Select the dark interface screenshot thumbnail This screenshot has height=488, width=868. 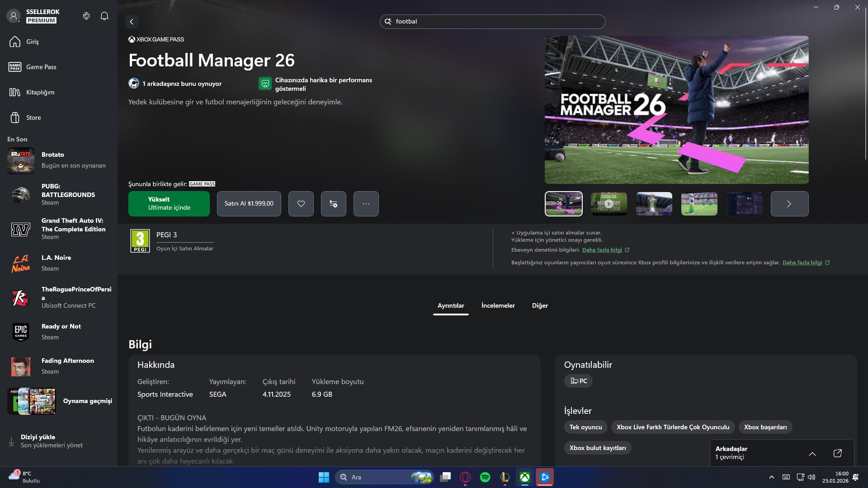[x=745, y=204]
